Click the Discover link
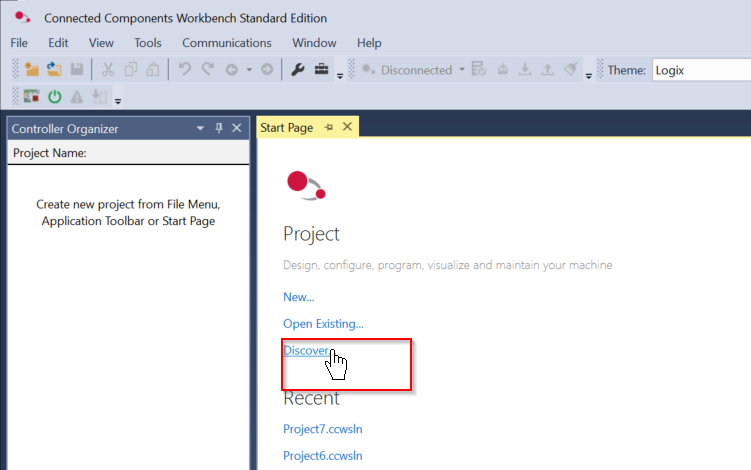 tap(307, 350)
